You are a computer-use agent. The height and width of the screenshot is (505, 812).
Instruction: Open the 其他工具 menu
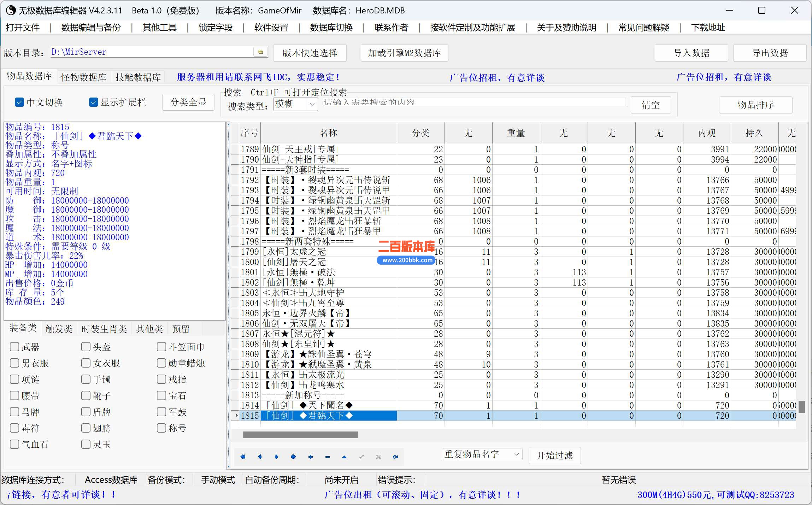point(160,27)
